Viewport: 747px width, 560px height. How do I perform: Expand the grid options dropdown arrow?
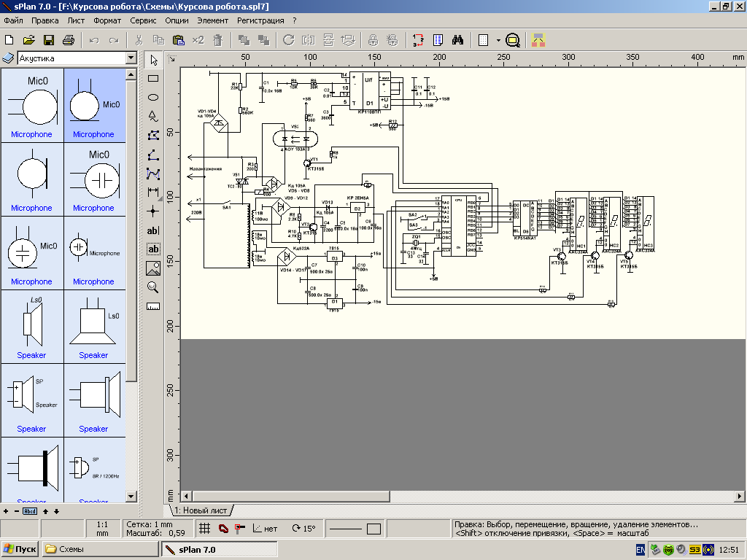pos(498,40)
